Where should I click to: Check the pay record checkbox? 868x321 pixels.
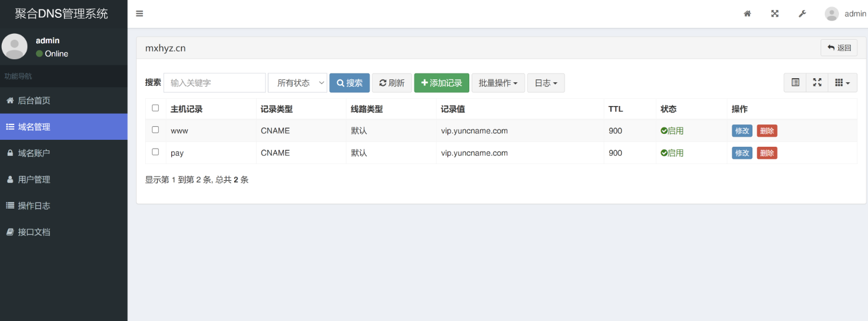pyautogui.click(x=155, y=152)
